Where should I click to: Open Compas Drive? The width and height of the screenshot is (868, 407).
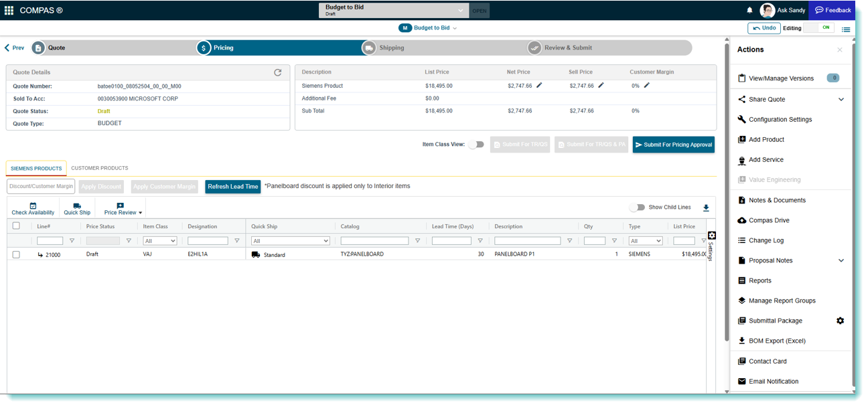click(763, 220)
